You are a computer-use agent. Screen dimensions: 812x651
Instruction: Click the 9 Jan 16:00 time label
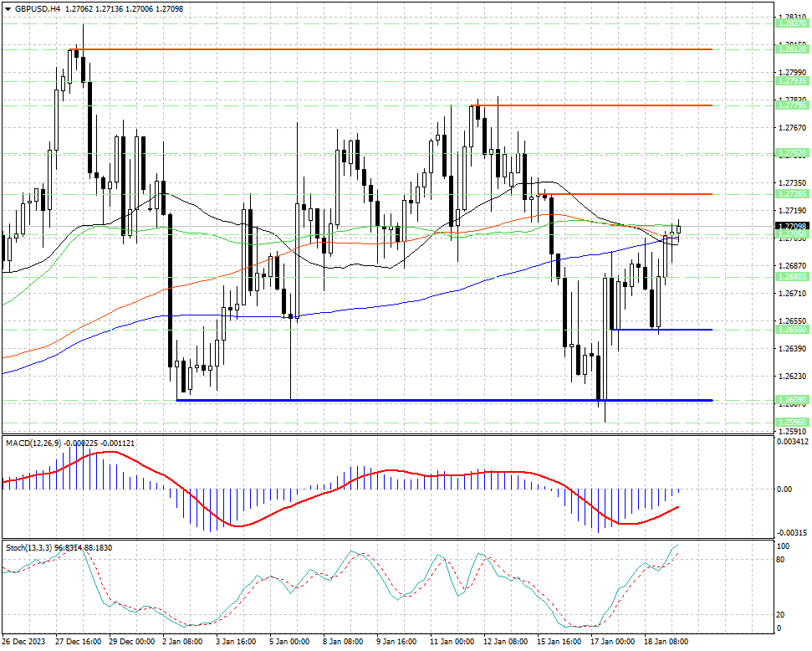(x=396, y=642)
